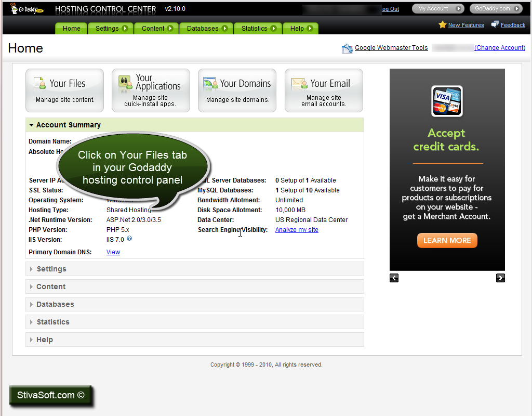Click the Feedback speech bubble icon

tap(495, 24)
